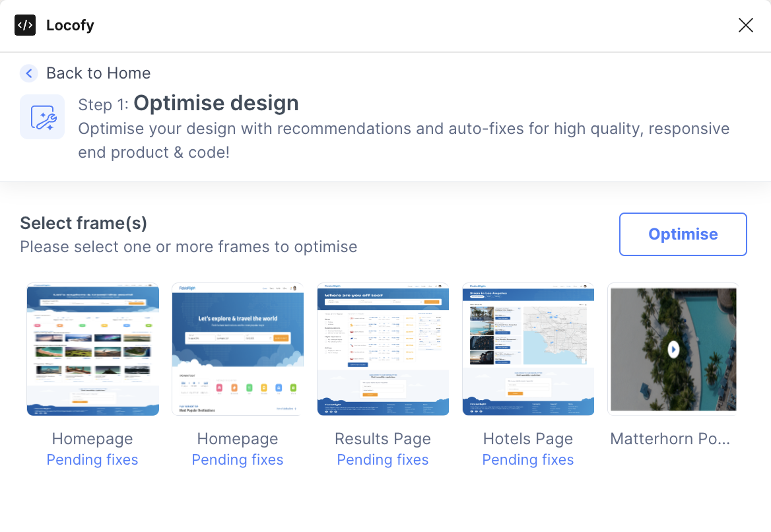
Task: Click the Homepage frame preview thumbnail
Action: 92,349
